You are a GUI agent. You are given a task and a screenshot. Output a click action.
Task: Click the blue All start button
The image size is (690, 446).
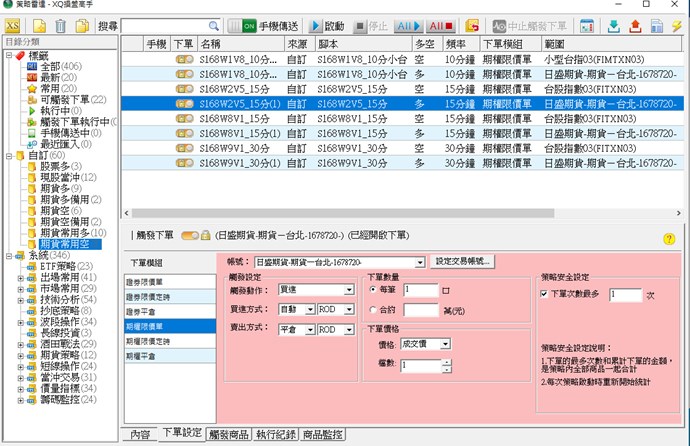pyautogui.click(x=405, y=25)
